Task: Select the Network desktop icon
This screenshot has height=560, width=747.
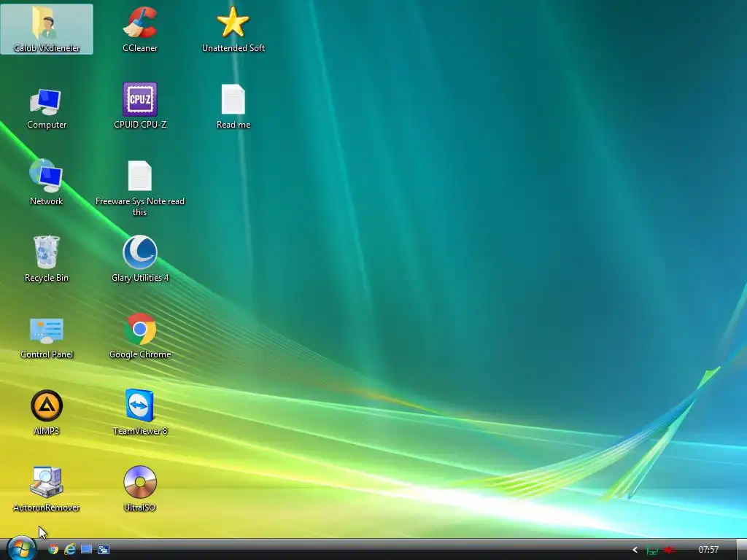Action: pyautogui.click(x=46, y=182)
